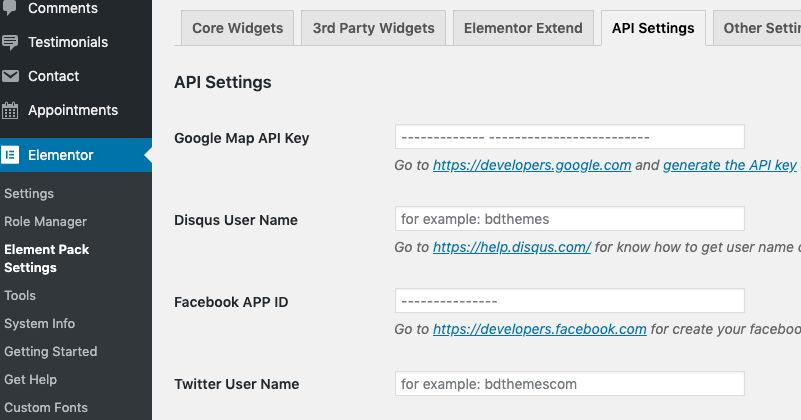Click the Disqus User Name input

(570, 219)
